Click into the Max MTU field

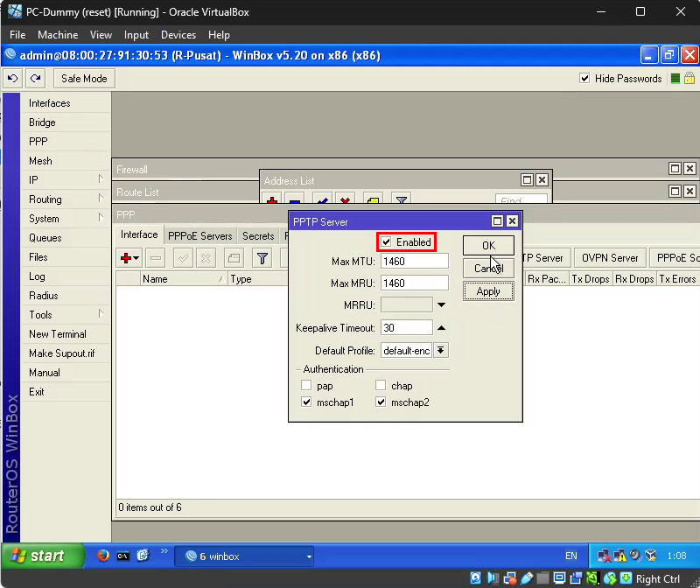(x=414, y=261)
